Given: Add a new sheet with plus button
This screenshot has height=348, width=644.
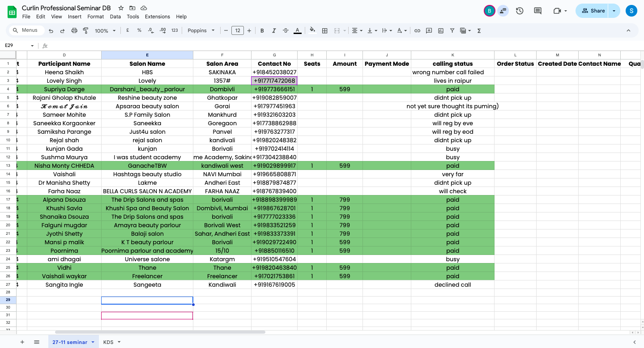Looking at the screenshot, I should [x=22, y=342].
